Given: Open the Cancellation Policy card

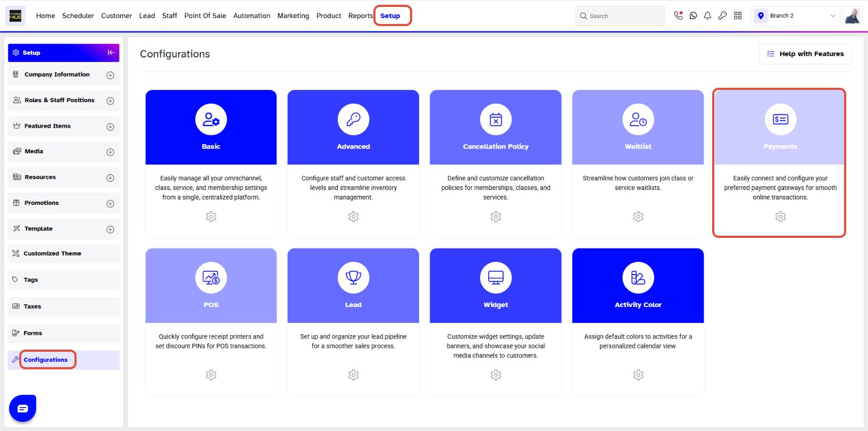Looking at the screenshot, I should tap(496, 163).
